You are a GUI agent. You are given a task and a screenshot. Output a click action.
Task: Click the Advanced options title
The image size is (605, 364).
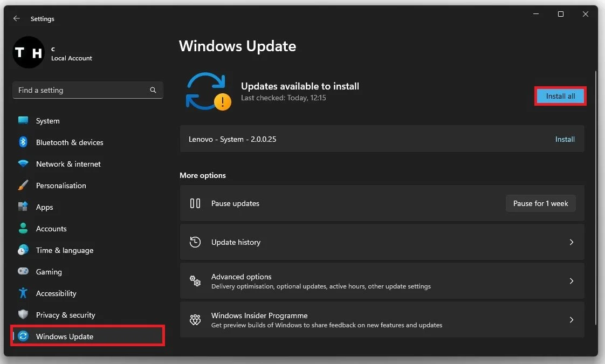(241, 277)
